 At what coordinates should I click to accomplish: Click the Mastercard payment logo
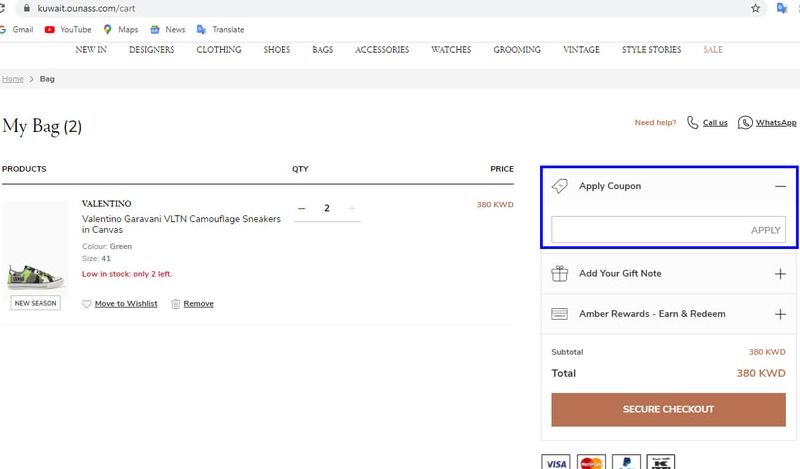pos(591,462)
